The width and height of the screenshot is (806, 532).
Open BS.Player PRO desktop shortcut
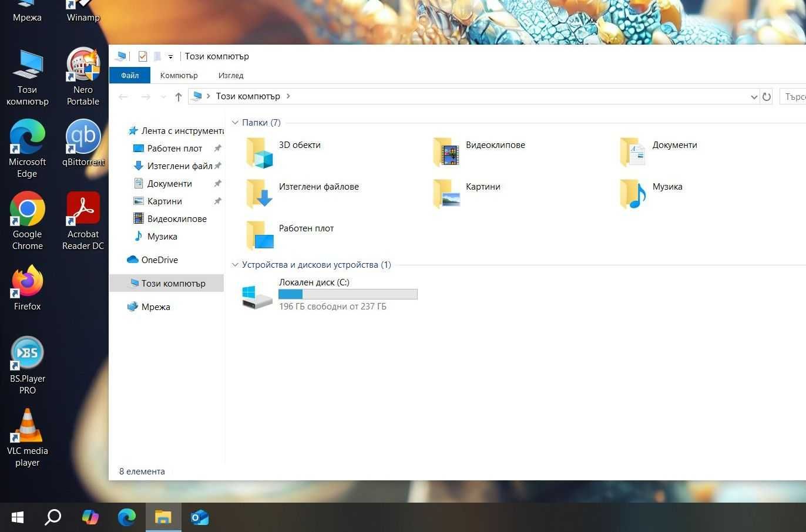coord(28,365)
